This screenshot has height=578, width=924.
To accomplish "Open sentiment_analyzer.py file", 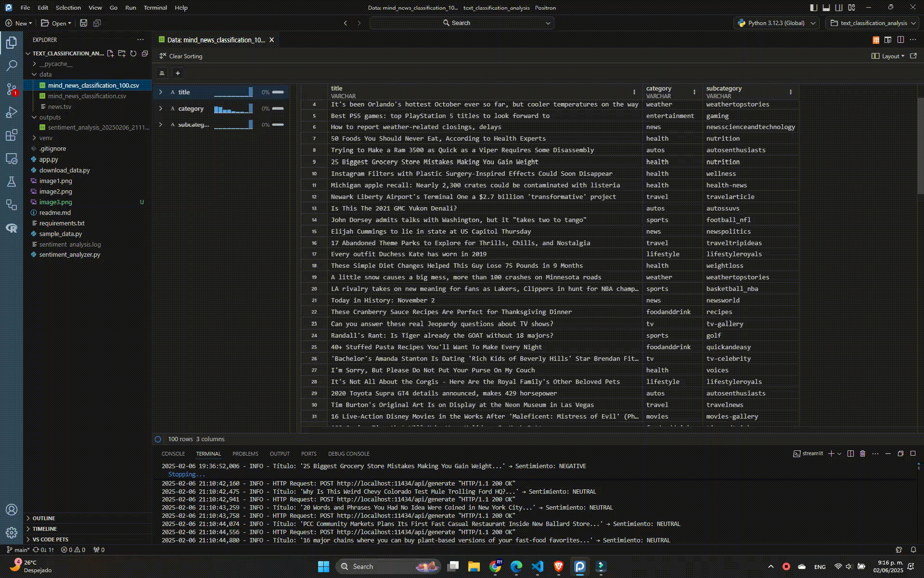I will click(70, 255).
